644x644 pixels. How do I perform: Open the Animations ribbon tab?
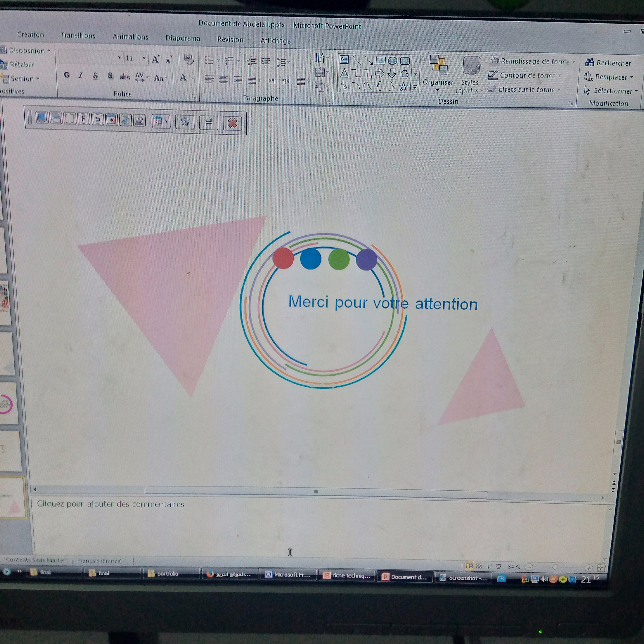click(x=130, y=37)
